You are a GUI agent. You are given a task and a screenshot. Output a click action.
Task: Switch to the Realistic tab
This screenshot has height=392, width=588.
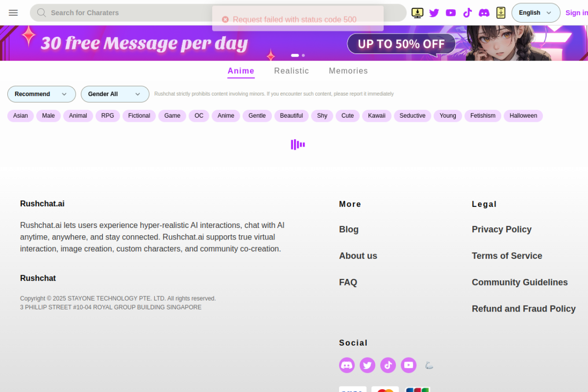pos(292,71)
